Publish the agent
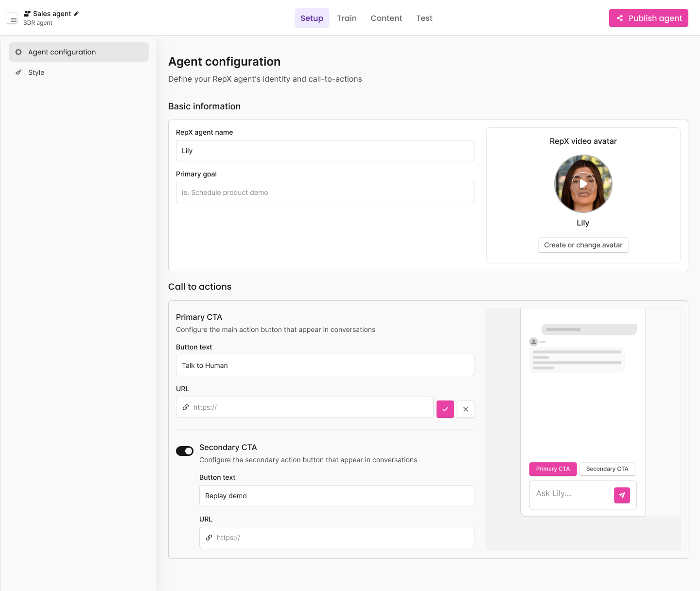700x591 pixels. [648, 18]
